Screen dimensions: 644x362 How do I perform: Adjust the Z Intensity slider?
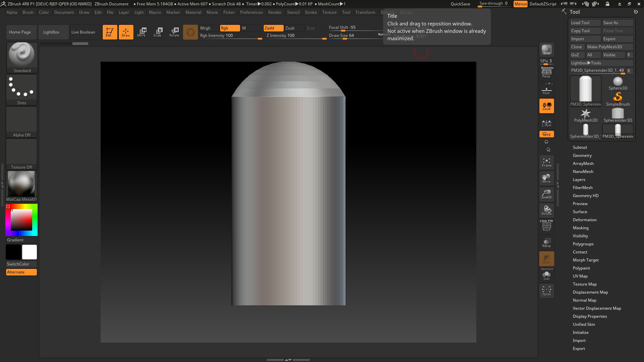[x=296, y=36]
